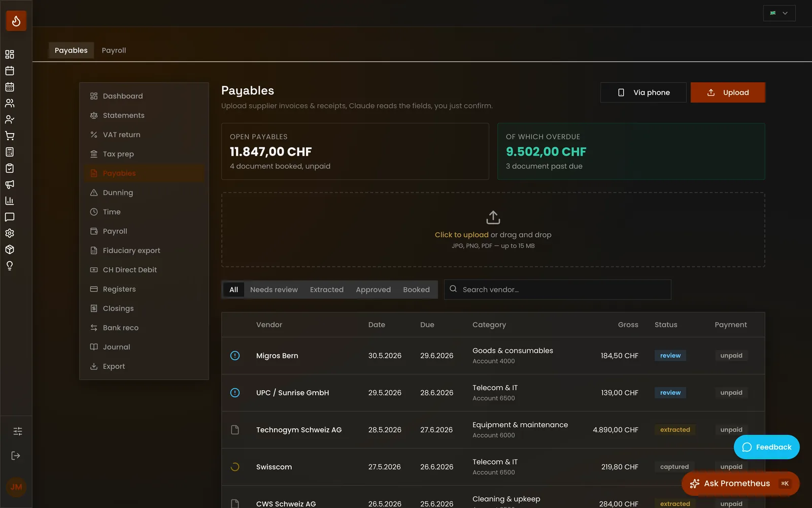Filter by Booked status

[416, 290]
